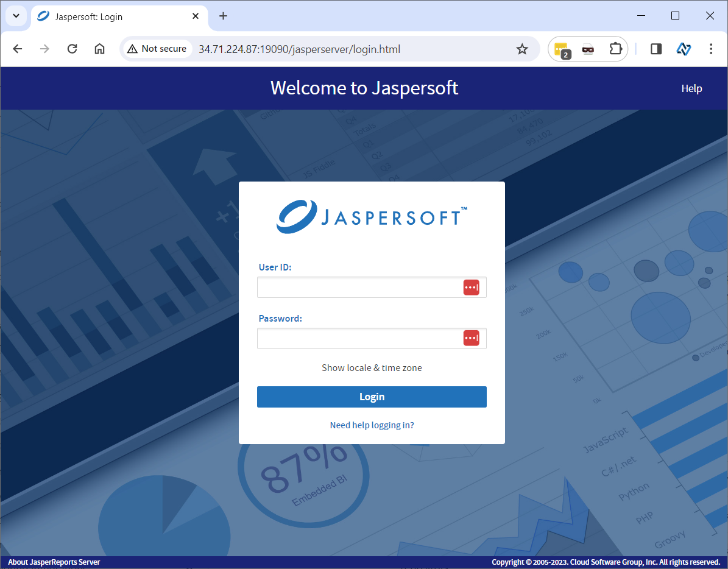
Task: Open the tab search dropdown arrow
Action: 16,16
